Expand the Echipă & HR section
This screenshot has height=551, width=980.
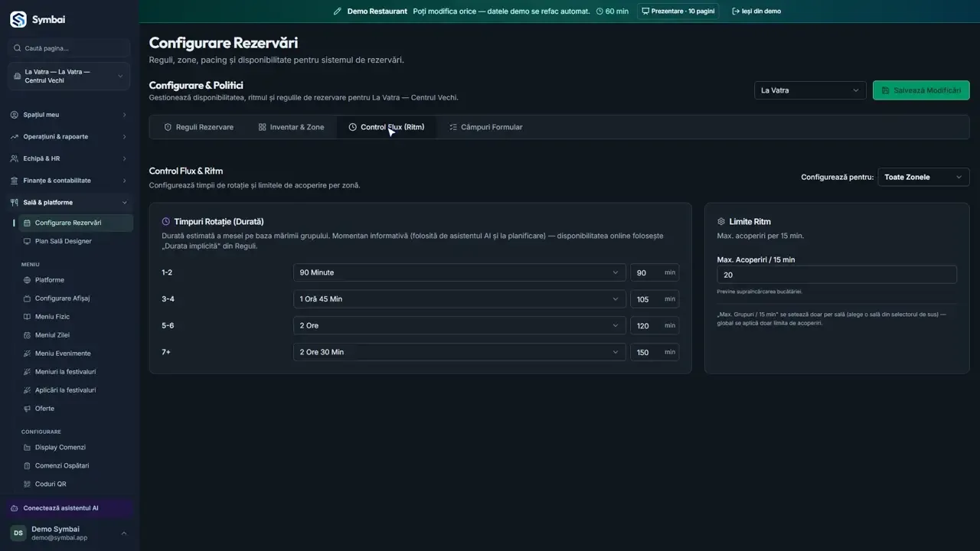69,158
